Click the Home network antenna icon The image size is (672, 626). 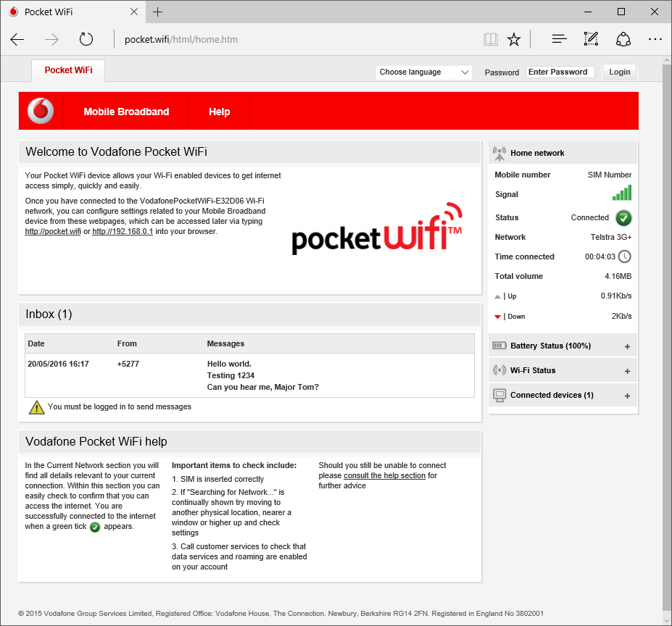[499, 154]
